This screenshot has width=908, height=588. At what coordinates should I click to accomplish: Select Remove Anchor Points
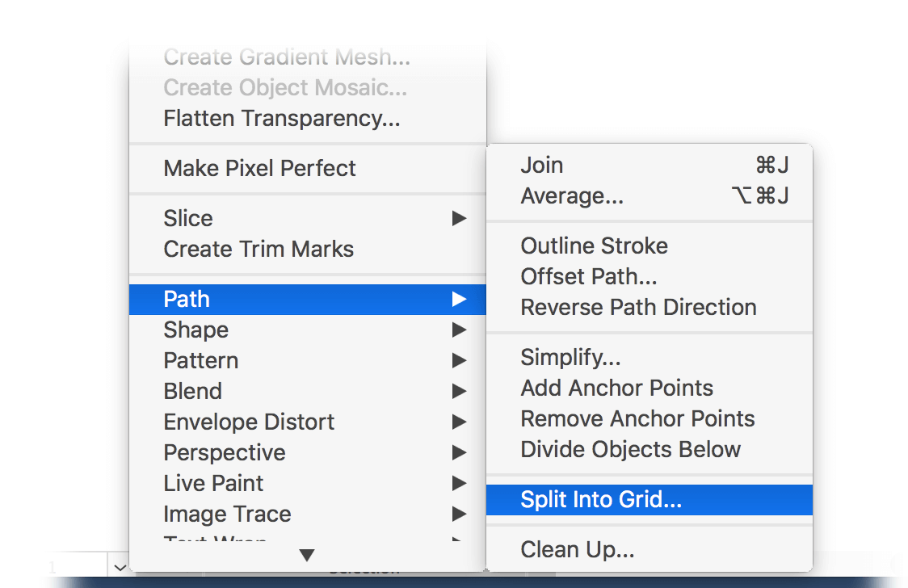click(x=649, y=418)
